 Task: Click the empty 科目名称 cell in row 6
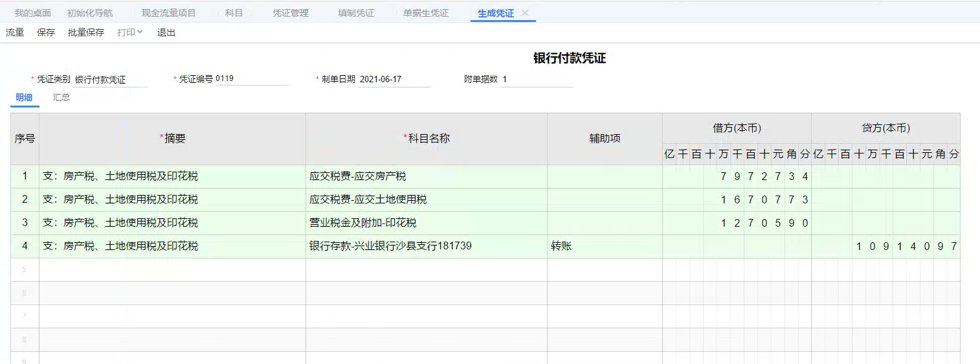[x=427, y=293]
